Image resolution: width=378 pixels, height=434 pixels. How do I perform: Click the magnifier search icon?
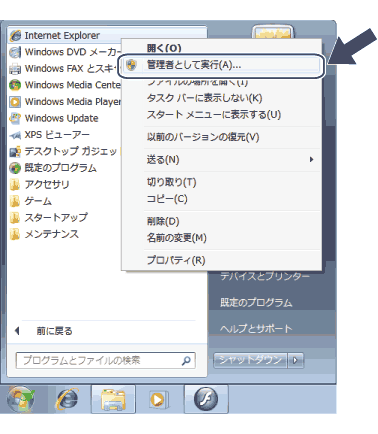click(186, 360)
